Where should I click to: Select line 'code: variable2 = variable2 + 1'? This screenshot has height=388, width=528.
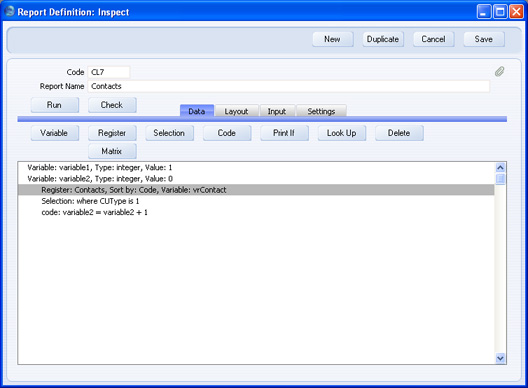tap(256, 212)
